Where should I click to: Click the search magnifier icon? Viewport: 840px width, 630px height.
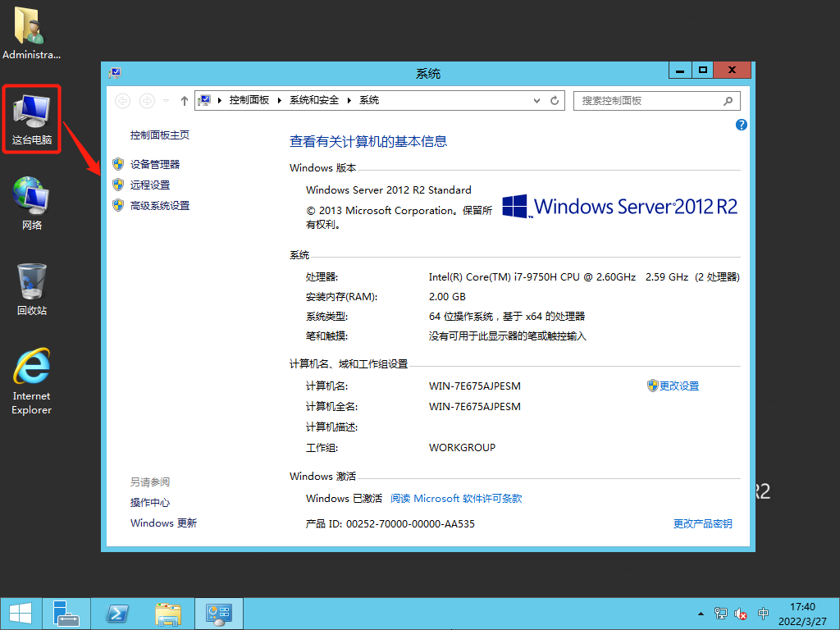point(728,101)
